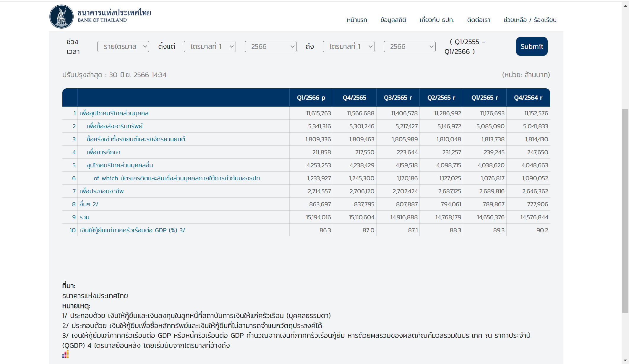Viewport: 629px width, 364px height.
Task: Click the เพื่อการศึกษา row link
Action: click(103, 152)
